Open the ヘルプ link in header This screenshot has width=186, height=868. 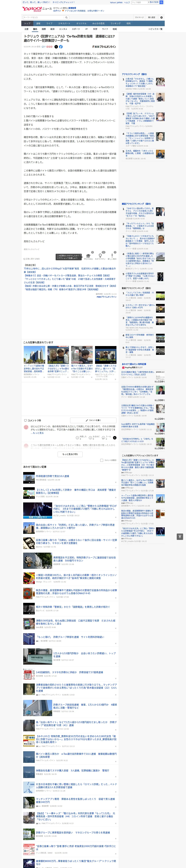127,2
